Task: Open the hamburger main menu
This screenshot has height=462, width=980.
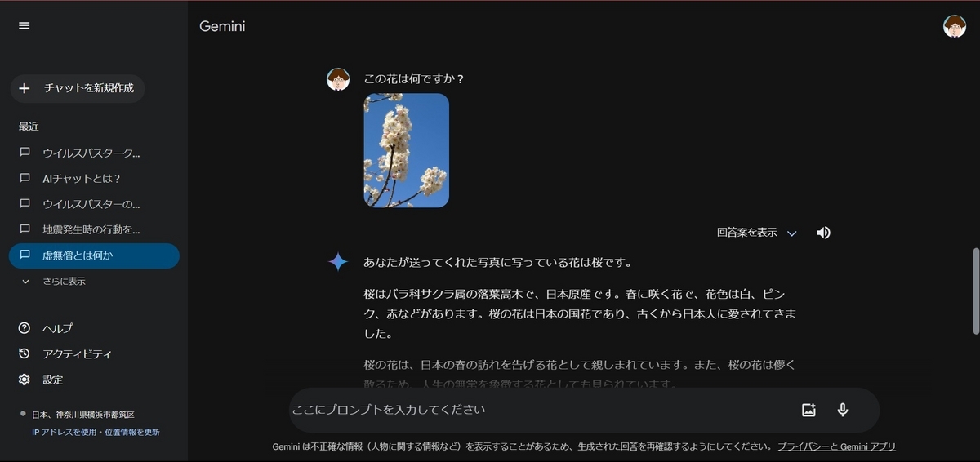Action: click(24, 25)
